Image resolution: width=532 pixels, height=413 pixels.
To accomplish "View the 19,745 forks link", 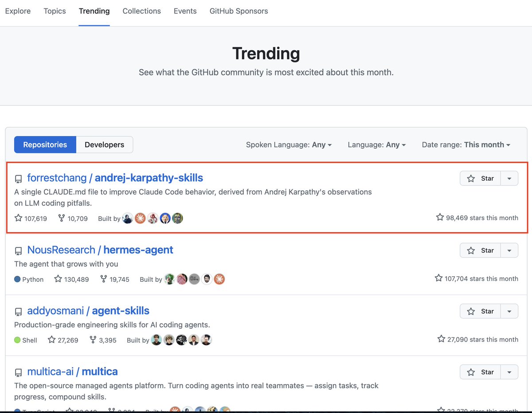I will [x=114, y=279].
